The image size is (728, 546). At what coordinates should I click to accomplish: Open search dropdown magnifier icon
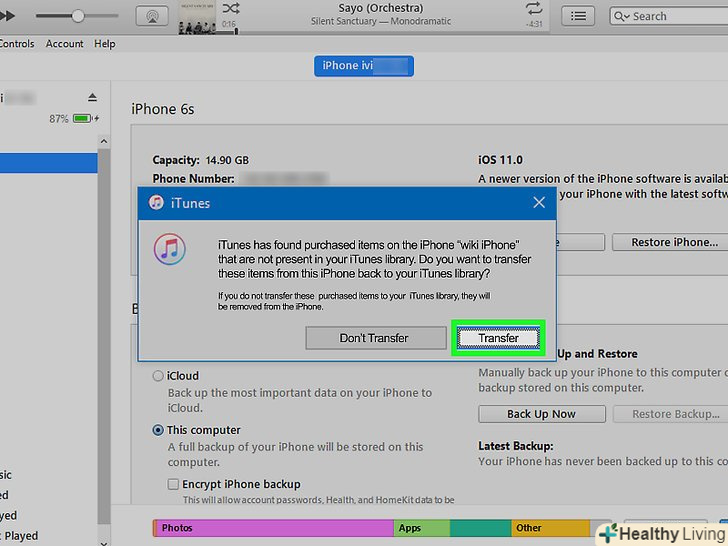click(x=622, y=16)
